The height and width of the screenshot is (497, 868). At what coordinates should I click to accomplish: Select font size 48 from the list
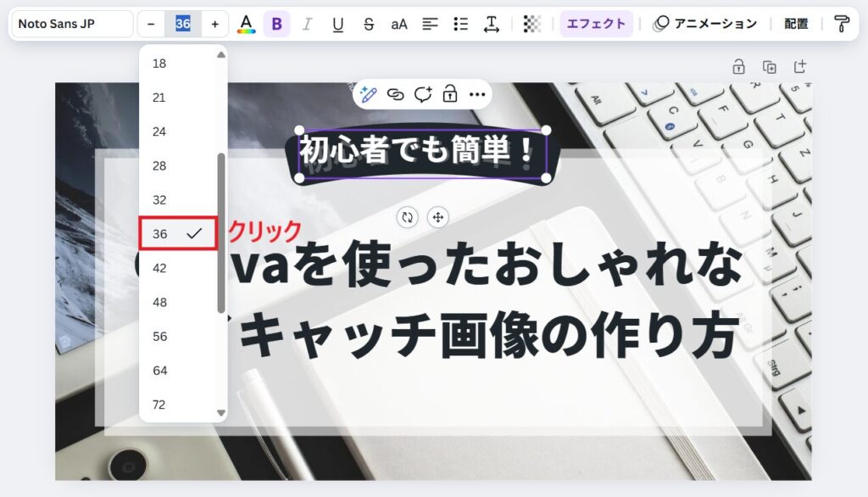[x=159, y=302]
